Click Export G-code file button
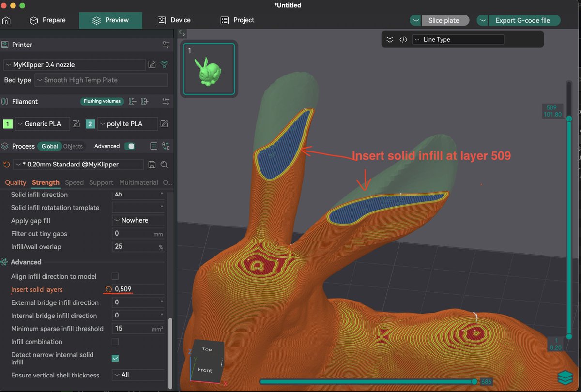 click(524, 20)
